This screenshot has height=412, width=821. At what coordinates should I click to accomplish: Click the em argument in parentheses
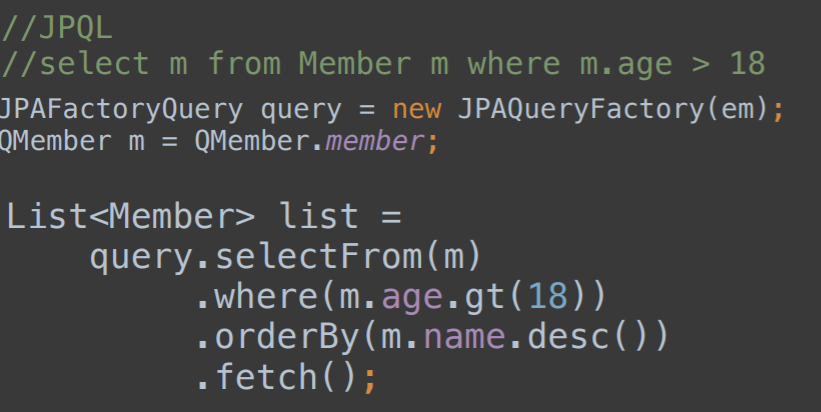[x=737, y=110]
